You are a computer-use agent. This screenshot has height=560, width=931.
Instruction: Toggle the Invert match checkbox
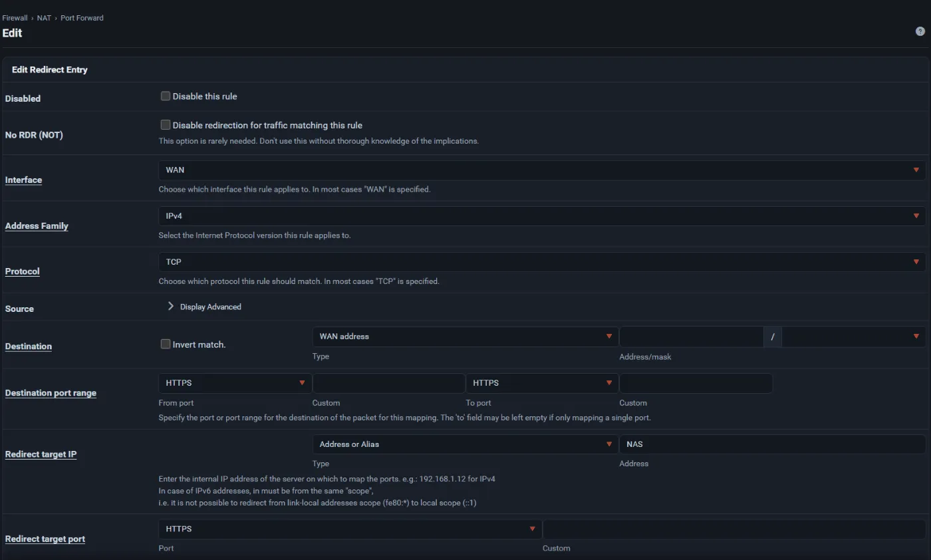click(x=166, y=344)
